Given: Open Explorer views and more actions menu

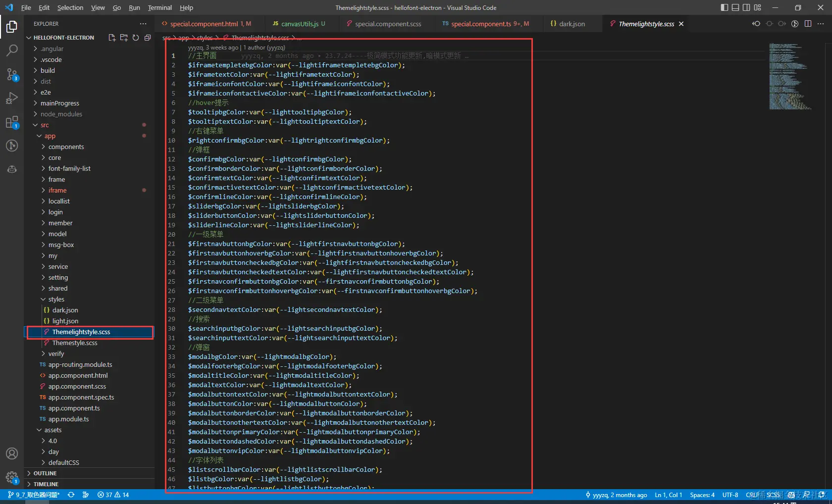Looking at the screenshot, I should 143,24.
